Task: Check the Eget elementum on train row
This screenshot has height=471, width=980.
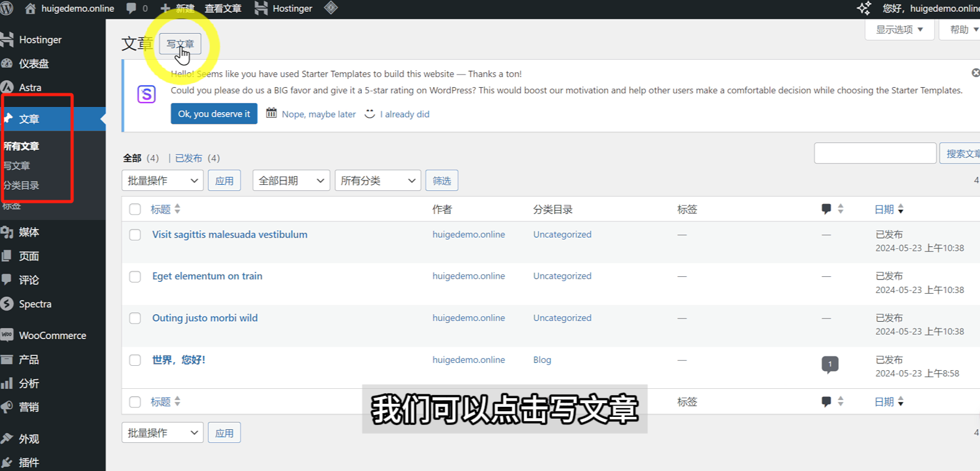Action: 135,276
